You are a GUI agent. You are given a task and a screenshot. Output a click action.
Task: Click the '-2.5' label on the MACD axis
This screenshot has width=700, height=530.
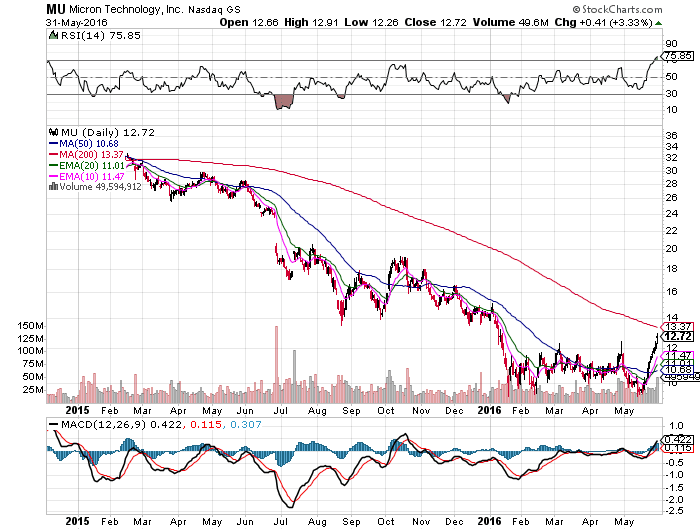(675, 511)
